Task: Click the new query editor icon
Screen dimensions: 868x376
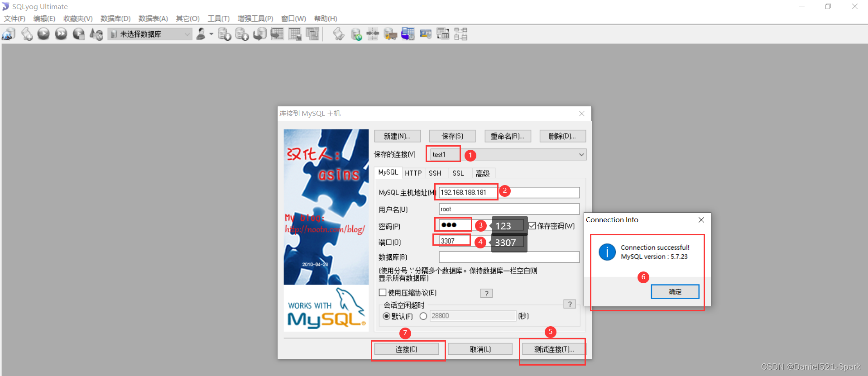Action: pos(27,34)
